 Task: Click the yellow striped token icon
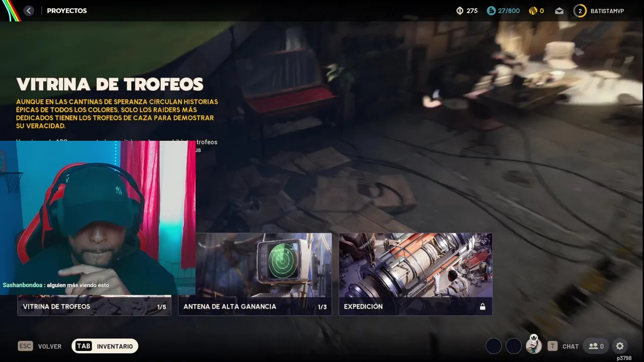(x=533, y=11)
